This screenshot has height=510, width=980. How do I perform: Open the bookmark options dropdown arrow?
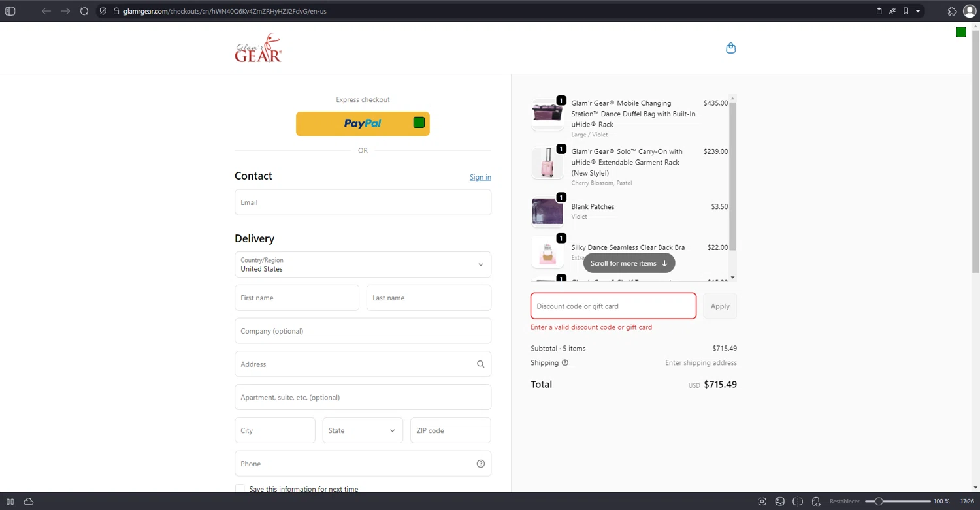(x=918, y=11)
